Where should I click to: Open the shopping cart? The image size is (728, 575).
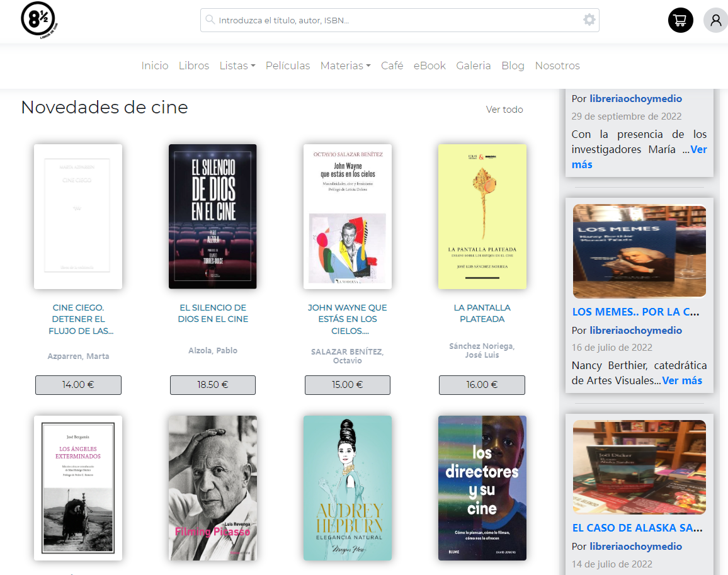point(680,20)
